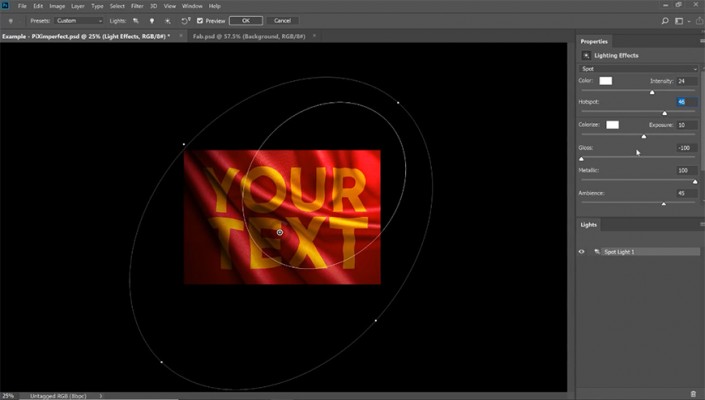Click the Hotspot value field
Viewport: 705px width, 400px height.
click(687, 102)
